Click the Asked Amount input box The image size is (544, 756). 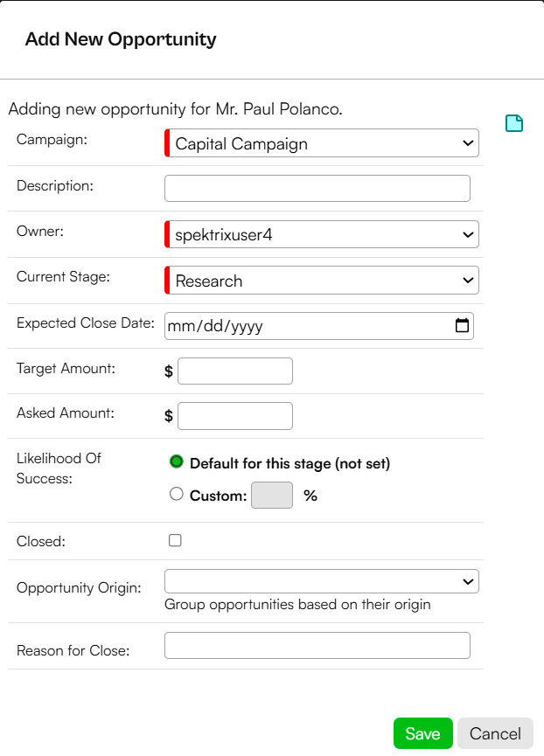click(x=235, y=416)
